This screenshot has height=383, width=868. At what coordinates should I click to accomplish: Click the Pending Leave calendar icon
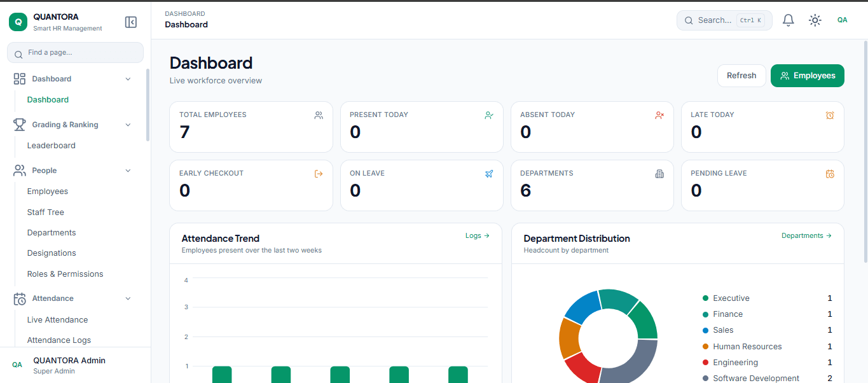pos(830,174)
